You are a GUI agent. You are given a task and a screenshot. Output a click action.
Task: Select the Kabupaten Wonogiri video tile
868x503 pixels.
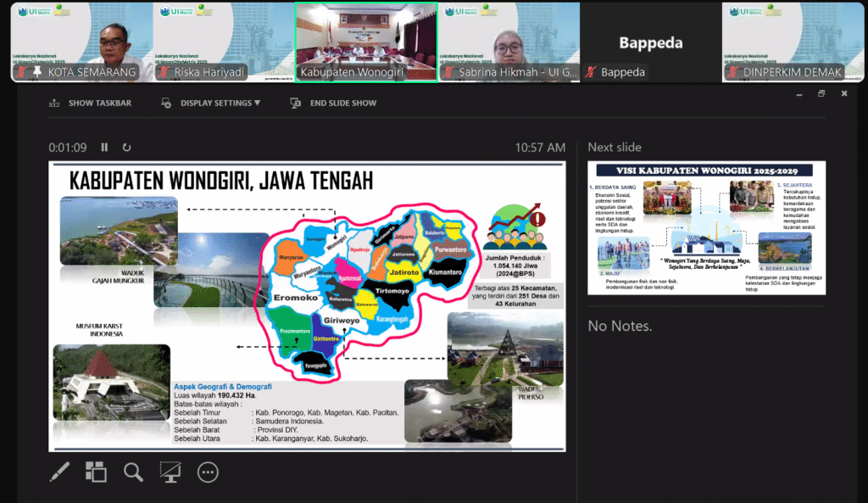(x=366, y=42)
